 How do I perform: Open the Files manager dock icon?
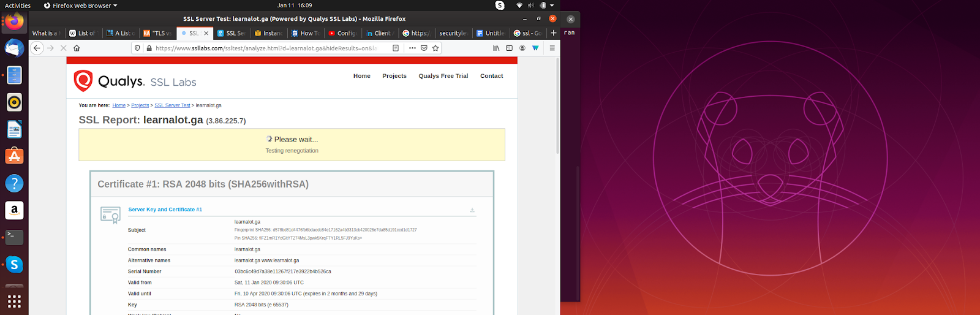click(14, 75)
